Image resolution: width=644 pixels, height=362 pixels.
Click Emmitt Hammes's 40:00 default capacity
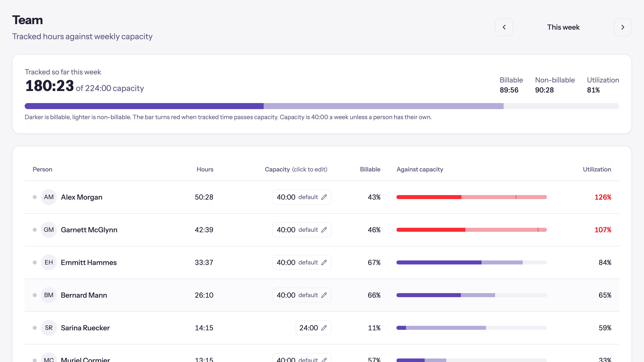tap(302, 263)
